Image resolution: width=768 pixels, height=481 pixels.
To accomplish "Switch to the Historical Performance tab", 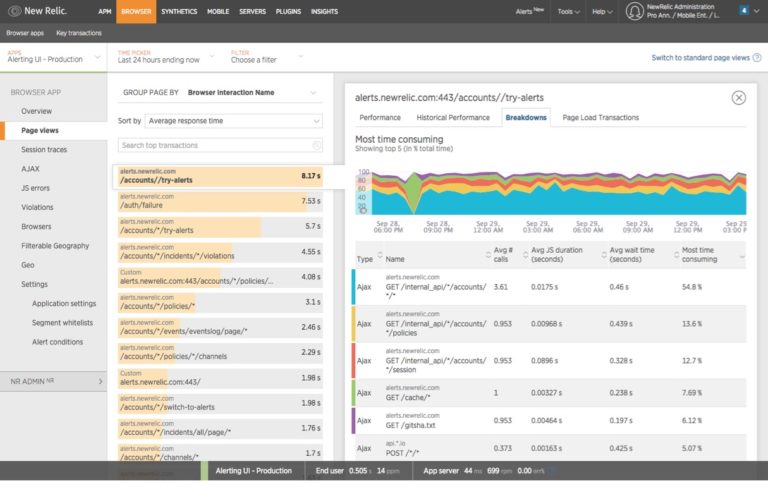I will click(x=453, y=117).
